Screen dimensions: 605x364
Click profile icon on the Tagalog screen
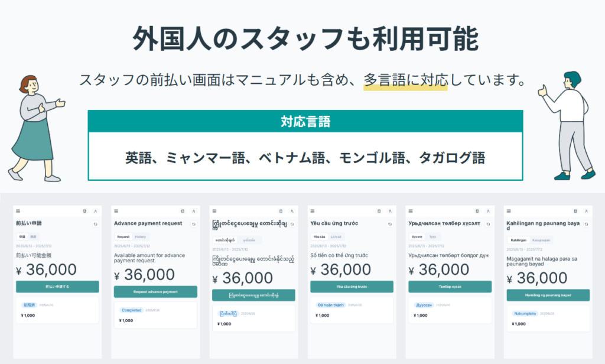[586, 211]
